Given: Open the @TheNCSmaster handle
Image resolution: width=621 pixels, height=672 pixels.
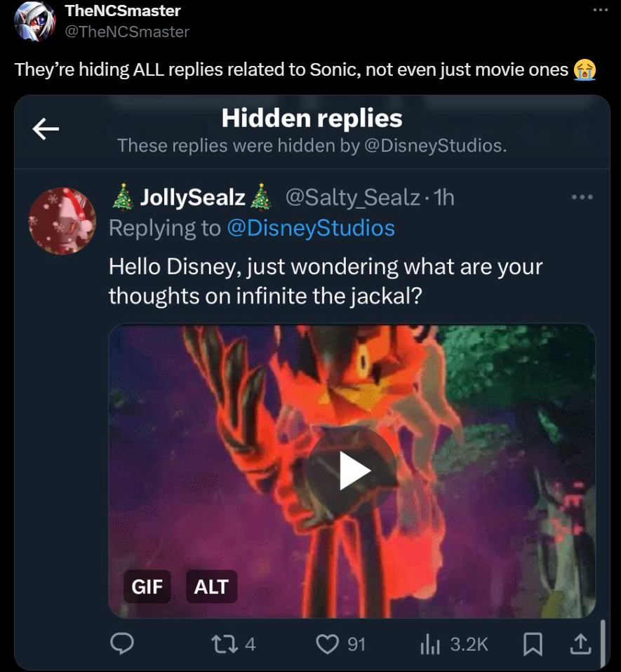Looking at the screenshot, I should [x=127, y=32].
